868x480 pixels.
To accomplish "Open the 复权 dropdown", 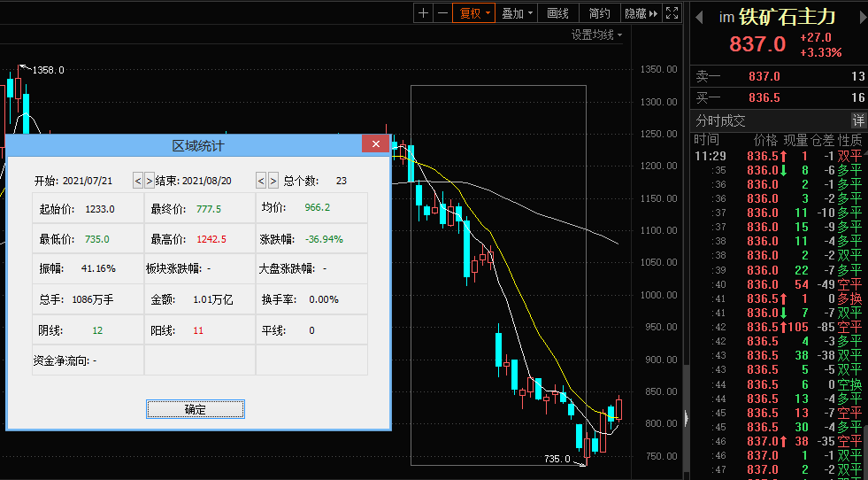I will [x=474, y=13].
